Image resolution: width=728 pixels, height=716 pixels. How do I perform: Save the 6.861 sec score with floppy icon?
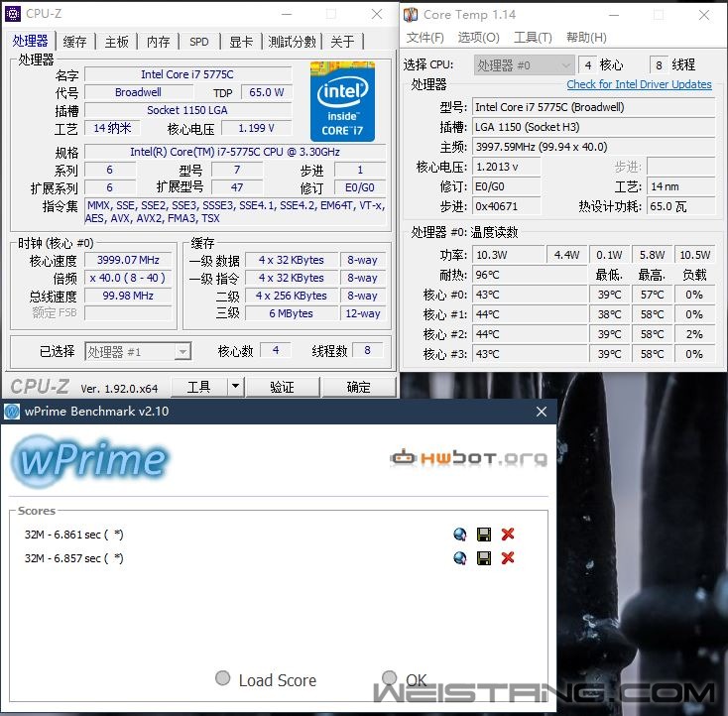pos(484,535)
